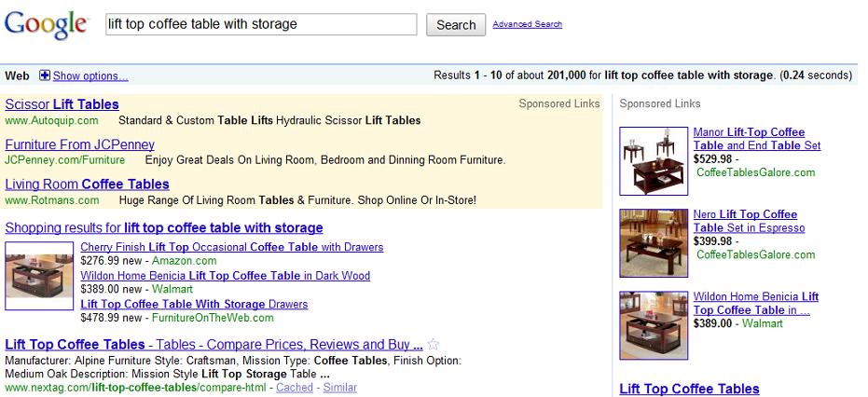View the Cached version of nextag result

295,387
